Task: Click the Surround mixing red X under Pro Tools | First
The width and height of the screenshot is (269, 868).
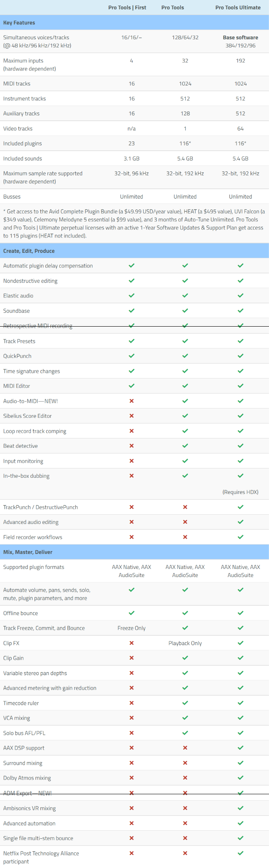Action: click(x=131, y=763)
